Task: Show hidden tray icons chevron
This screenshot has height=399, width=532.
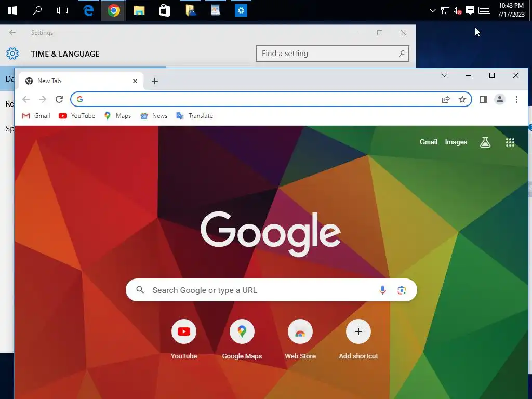Action: (x=433, y=10)
